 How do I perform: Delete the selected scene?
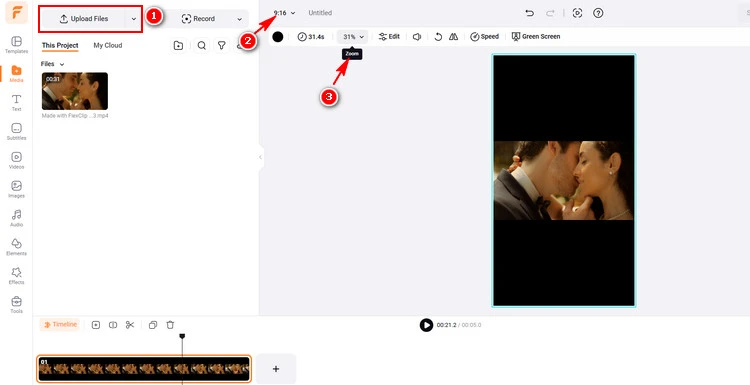pos(170,325)
